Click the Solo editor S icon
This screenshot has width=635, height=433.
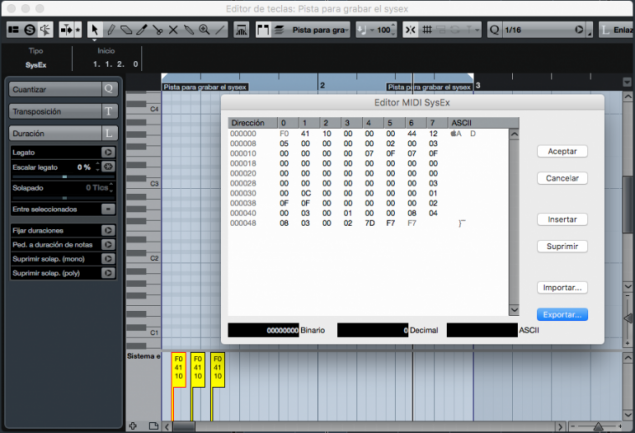pos(30,30)
